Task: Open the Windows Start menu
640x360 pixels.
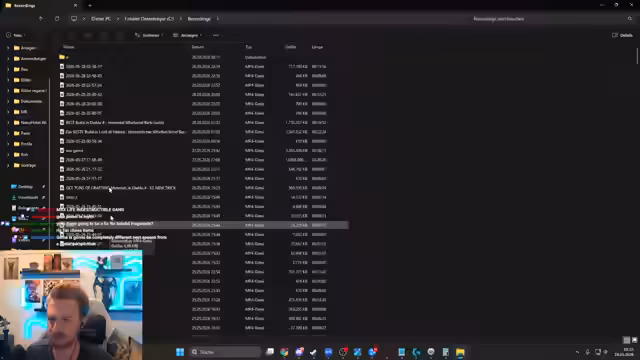Action: point(180,352)
